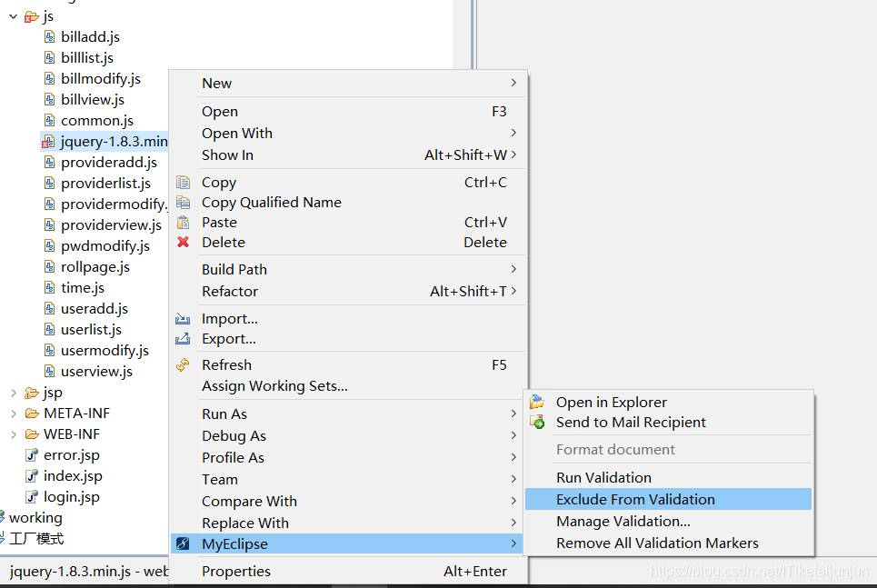Click the red Delete X icon
877x588 pixels.
[183, 242]
